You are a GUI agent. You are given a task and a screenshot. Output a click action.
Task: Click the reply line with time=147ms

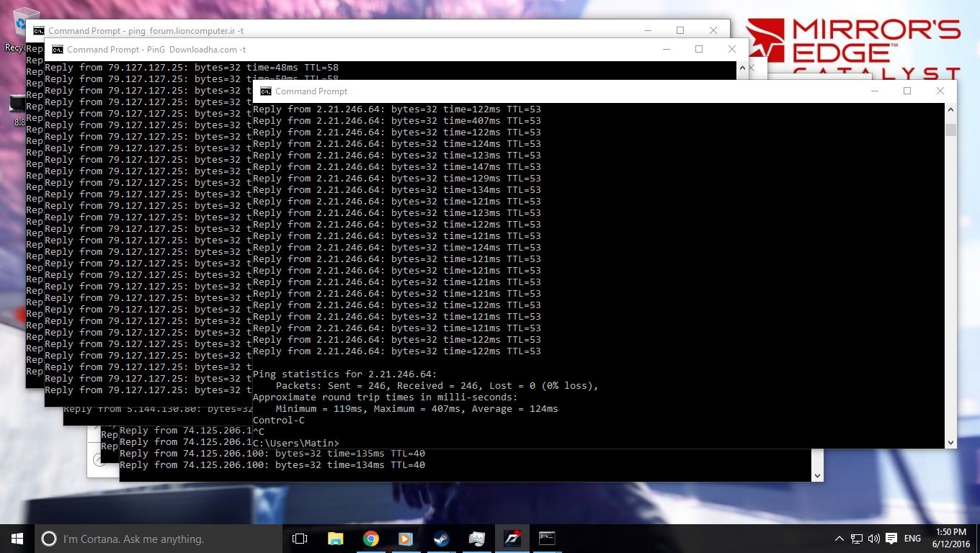pyautogui.click(x=397, y=167)
